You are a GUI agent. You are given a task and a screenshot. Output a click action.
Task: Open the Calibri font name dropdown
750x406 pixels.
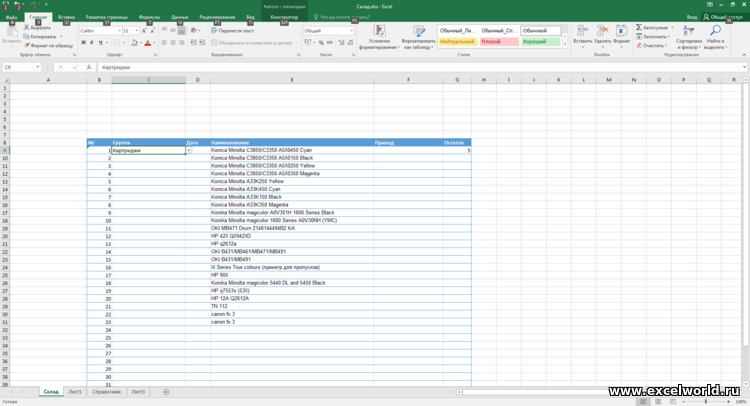119,31
